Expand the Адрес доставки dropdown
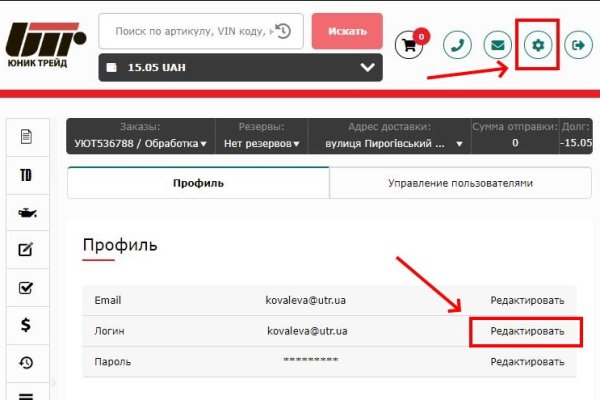600x400 pixels. pos(389,143)
